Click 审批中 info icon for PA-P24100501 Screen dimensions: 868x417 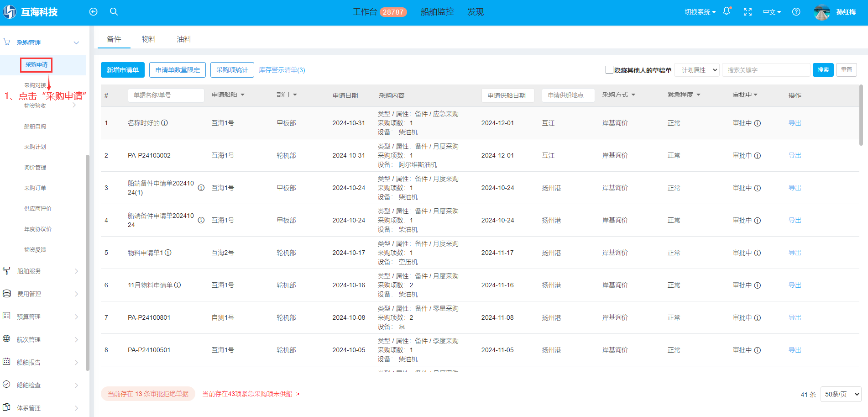[758, 350]
